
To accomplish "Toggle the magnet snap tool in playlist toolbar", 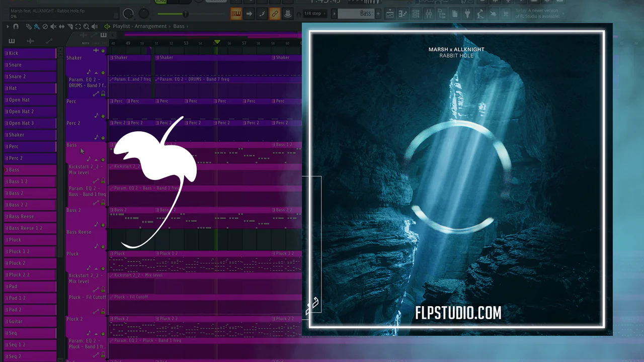I will [16, 26].
